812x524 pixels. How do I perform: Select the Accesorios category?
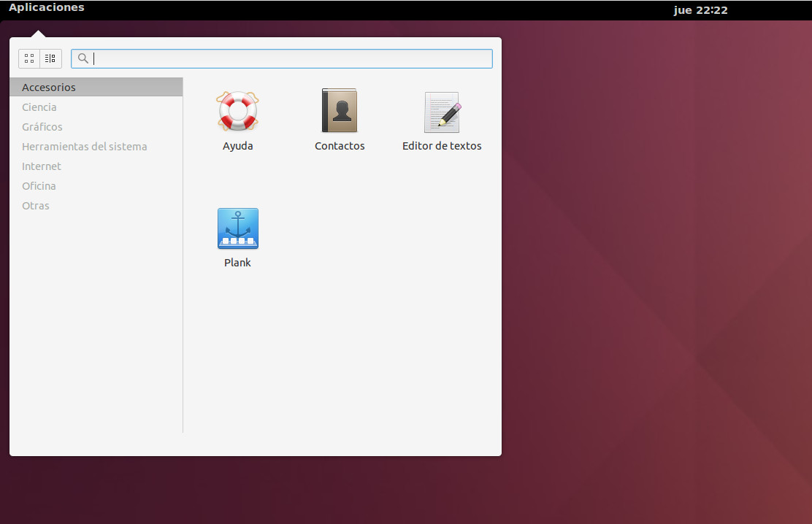(x=96, y=87)
